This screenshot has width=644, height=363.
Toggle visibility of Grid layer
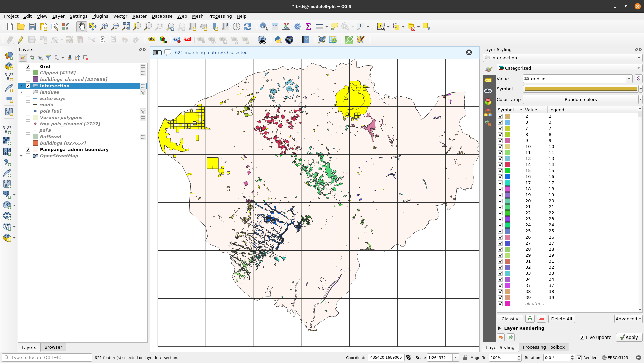[x=28, y=66]
